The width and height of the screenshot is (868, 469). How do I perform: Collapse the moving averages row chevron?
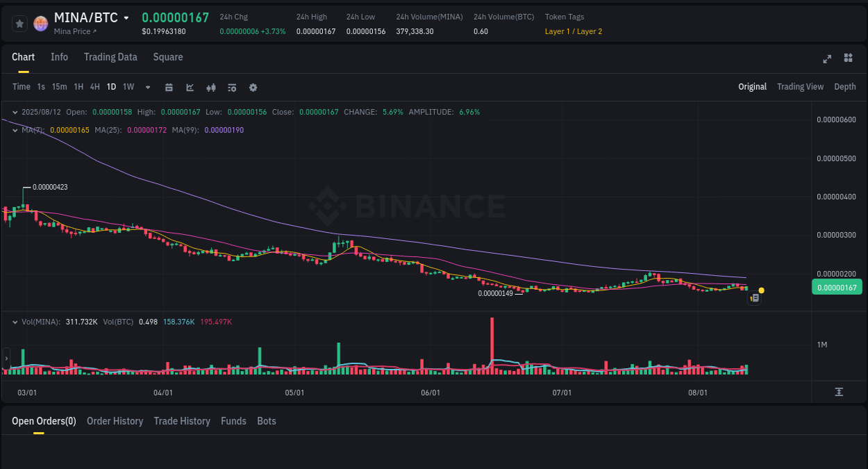(x=15, y=130)
